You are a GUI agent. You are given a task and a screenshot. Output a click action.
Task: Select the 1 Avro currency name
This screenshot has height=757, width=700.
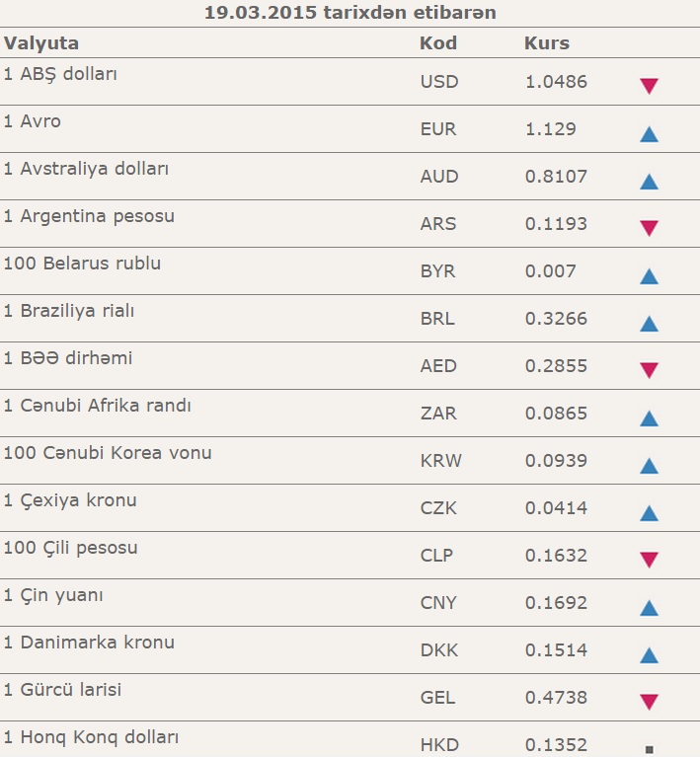[33, 121]
